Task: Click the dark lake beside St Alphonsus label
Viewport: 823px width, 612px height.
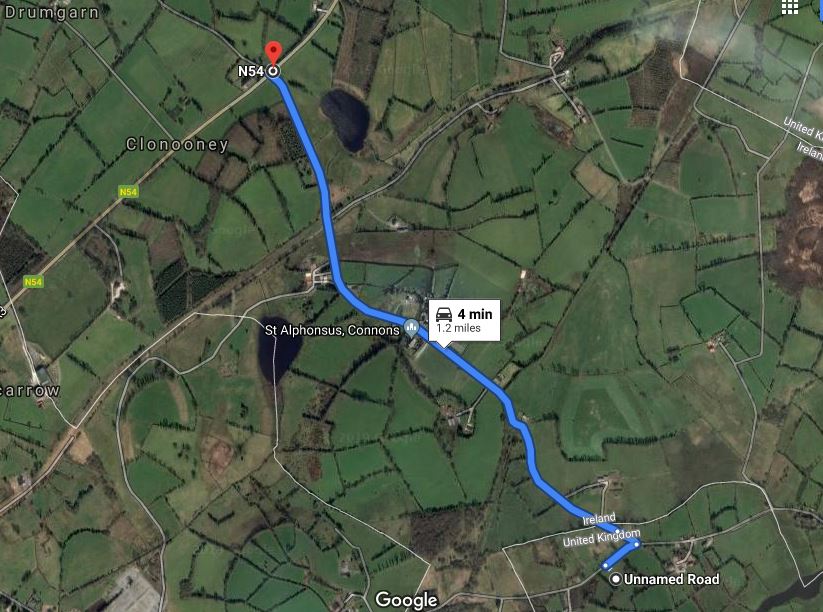Action: click(x=278, y=349)
